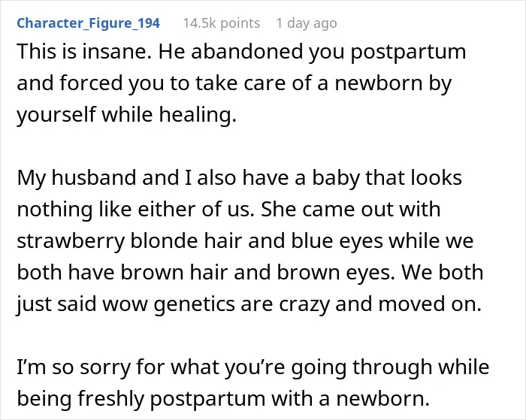Screen dimensions: 526x420
Task: Click the word 'abandoned' in the first sentence
Action: tap(247, 52)
